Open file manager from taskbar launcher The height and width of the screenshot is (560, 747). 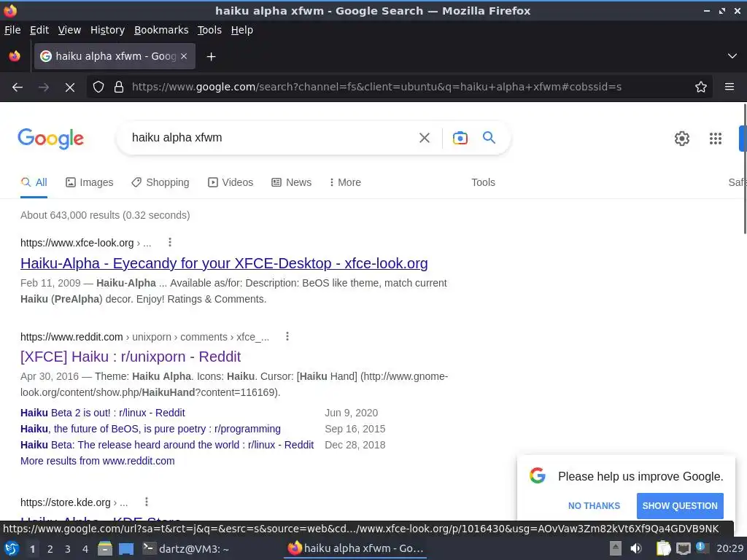105,549
